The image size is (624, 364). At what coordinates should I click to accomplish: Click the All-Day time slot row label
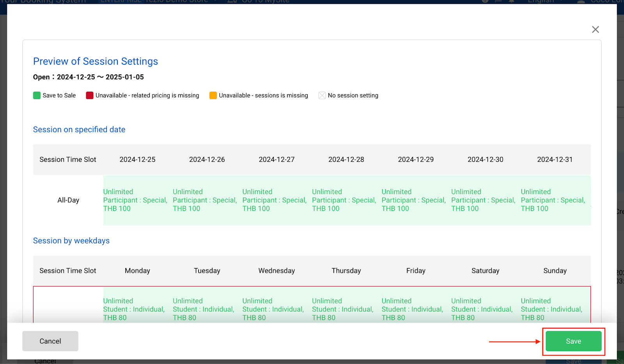pyautogui.click(x=68, y=200)
